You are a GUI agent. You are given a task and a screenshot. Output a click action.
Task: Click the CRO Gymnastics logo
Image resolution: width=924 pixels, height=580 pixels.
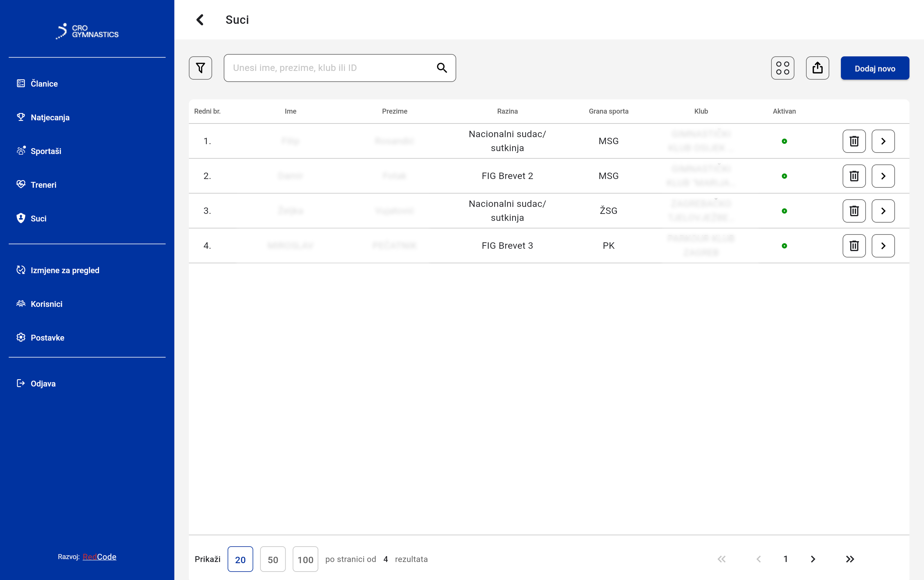[87, 31]
